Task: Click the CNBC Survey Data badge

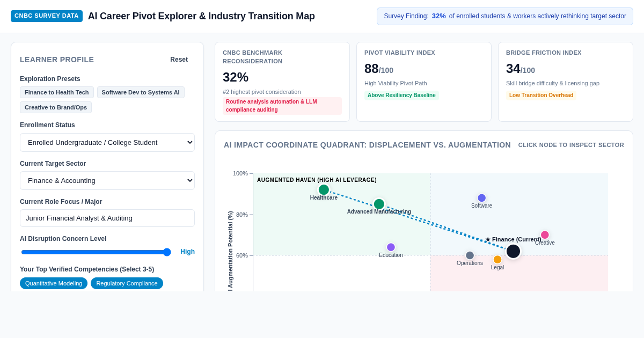Action: click(x=47, y=16)
